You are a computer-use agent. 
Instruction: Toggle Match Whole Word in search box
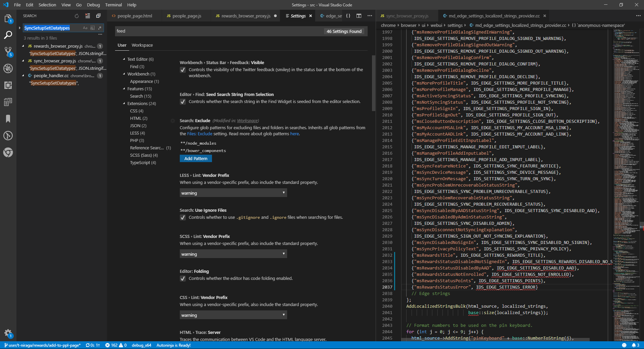(x=93, y=28)
